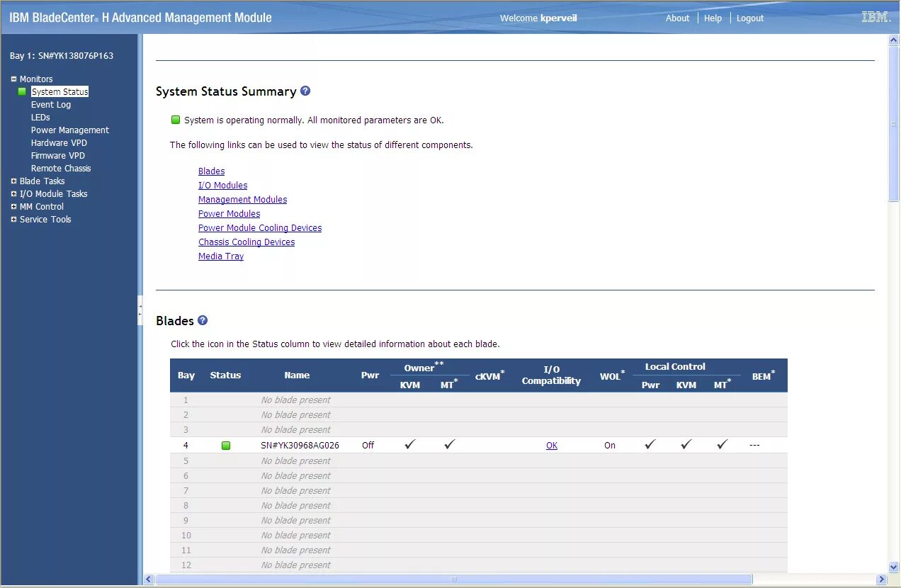Click Owner MT checkmark for bay 4
The image size is (901, 588).
pos(450,445)
